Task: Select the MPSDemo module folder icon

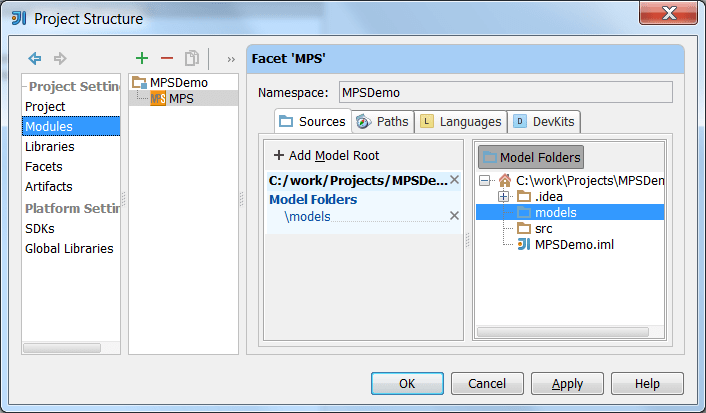Action: [x=140, y=82]
